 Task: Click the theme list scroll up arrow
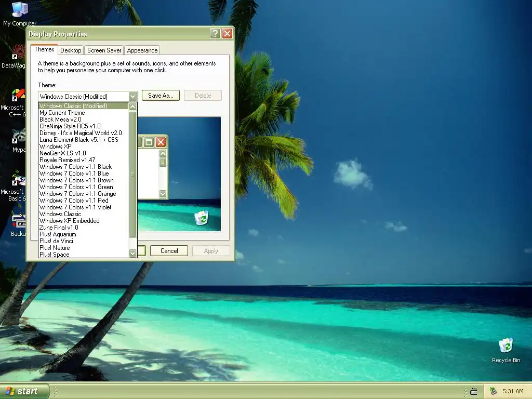(x=132, y=106)
